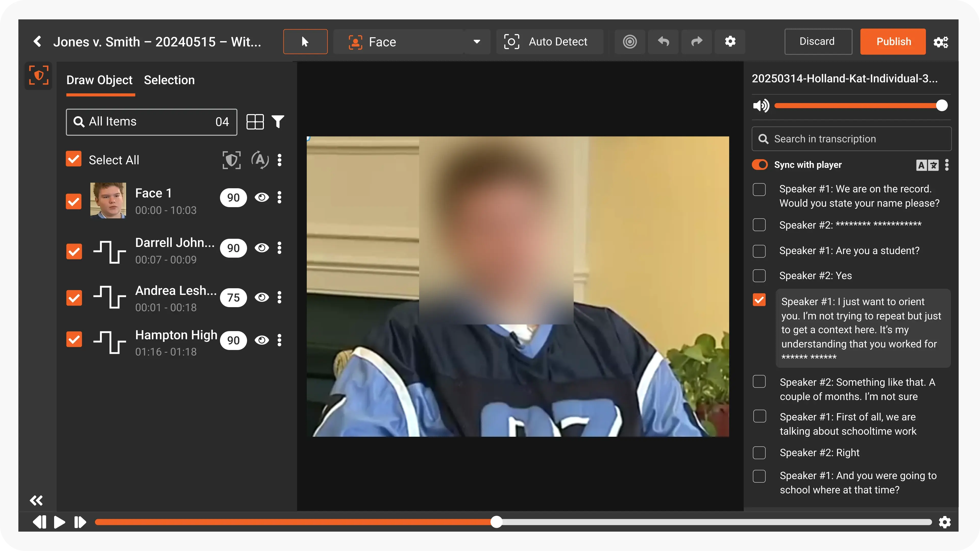This screenshot has width=980, height=551.
Task: Open Face 1 more options menu
Action: pos(280,197)
